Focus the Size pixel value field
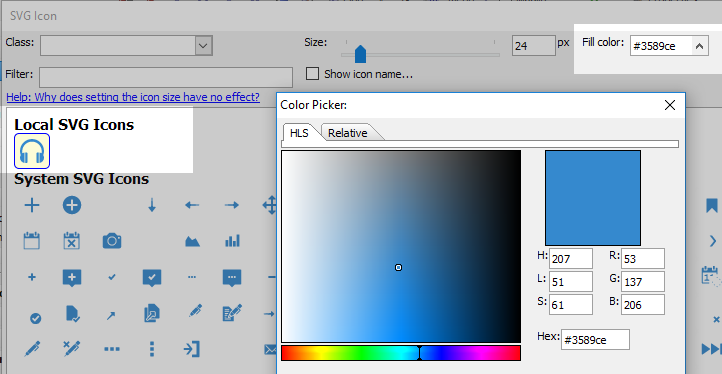The width and height of the screenshot is (722, 374). (x=534, y=46)
